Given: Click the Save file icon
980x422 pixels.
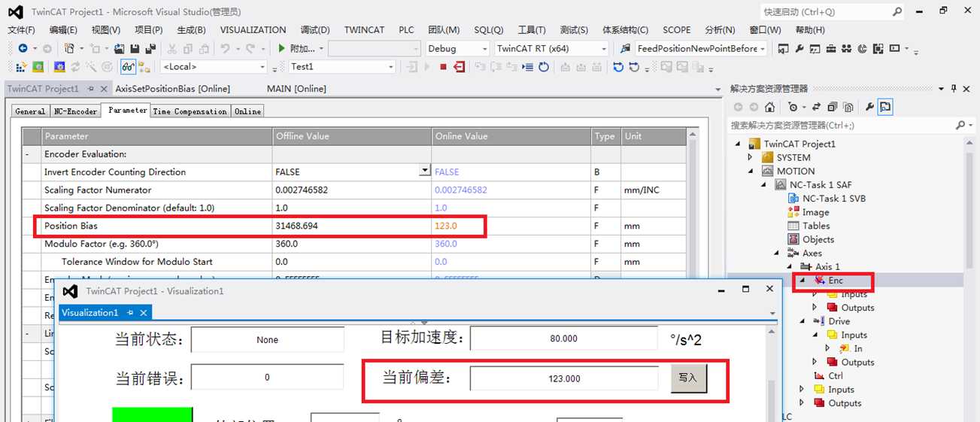Looking at the screenshot, I should [135, 48].
